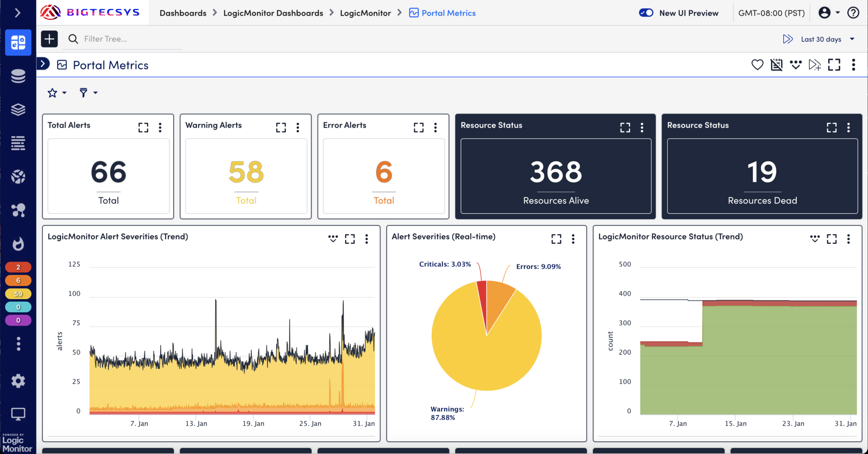
Task: Expand the dashboard filter funnel dropdown
Action: coord(88,93)
